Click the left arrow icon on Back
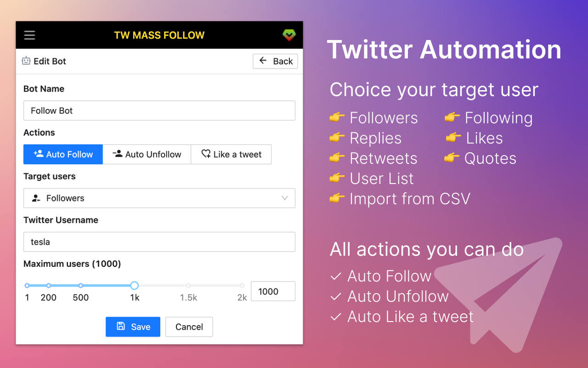588x368 pixels. pos(263,61)
